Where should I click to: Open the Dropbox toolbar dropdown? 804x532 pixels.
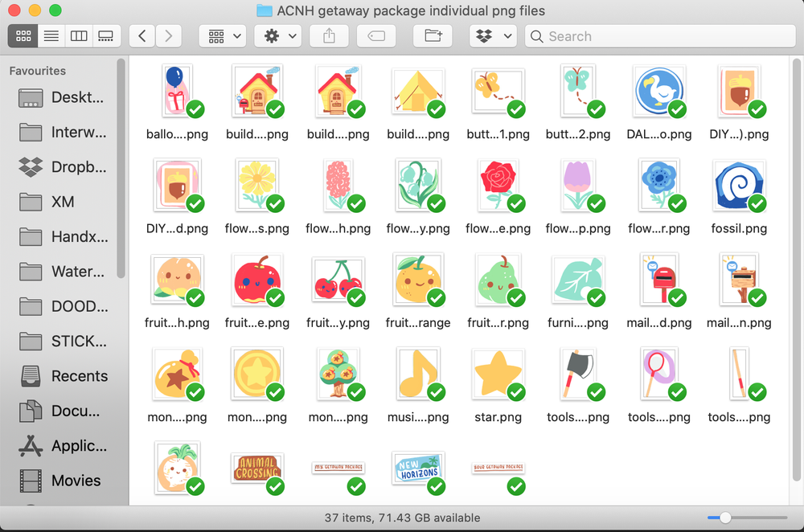pyautogui.click(x=493, y=36)
